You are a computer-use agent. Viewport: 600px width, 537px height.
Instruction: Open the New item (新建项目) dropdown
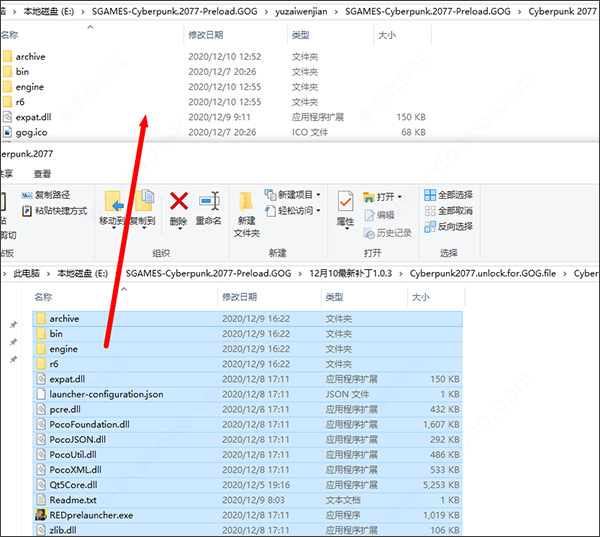pyautogui.click(x=292, y=195)
